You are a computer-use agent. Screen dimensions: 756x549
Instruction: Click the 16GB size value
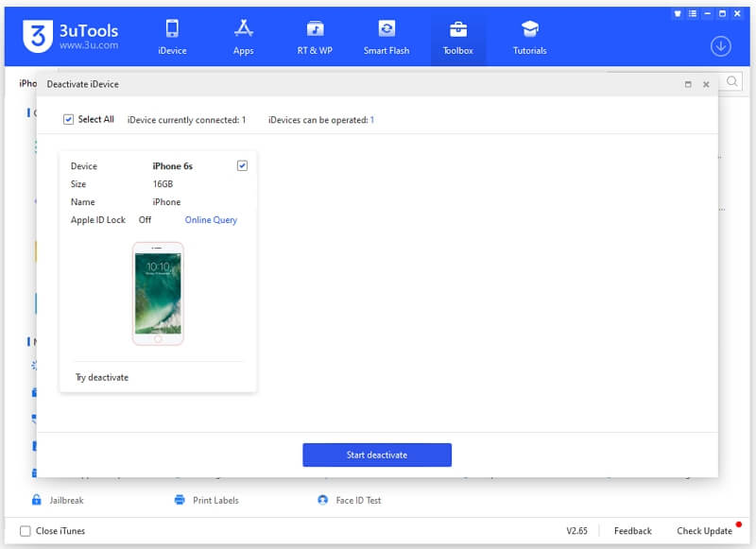(163, 183)
